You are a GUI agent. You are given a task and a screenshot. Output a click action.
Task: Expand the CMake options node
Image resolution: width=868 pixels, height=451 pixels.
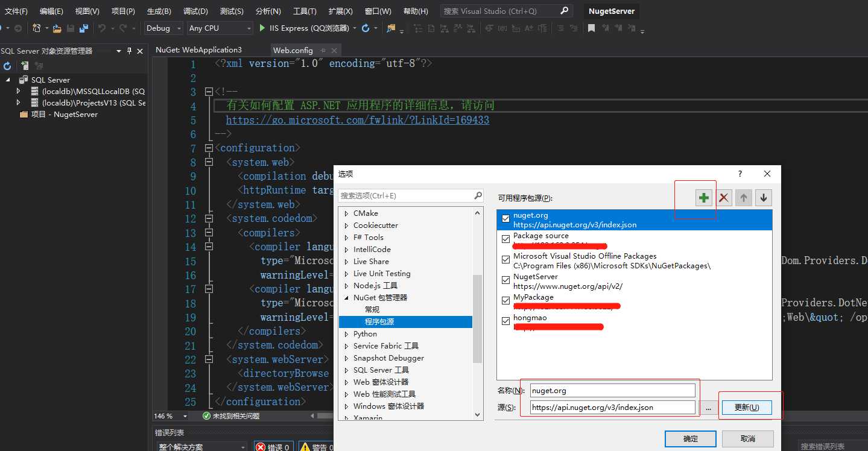(x=346, y=213)
